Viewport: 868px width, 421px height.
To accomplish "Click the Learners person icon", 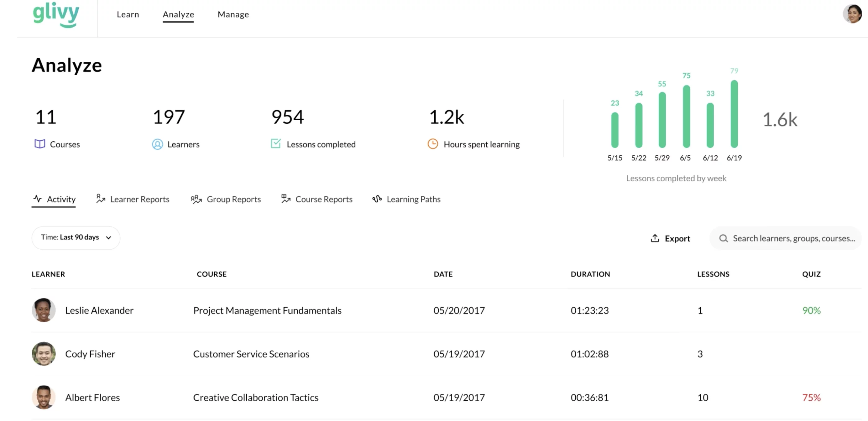I will pyautogui.click(x=157, y=144).
